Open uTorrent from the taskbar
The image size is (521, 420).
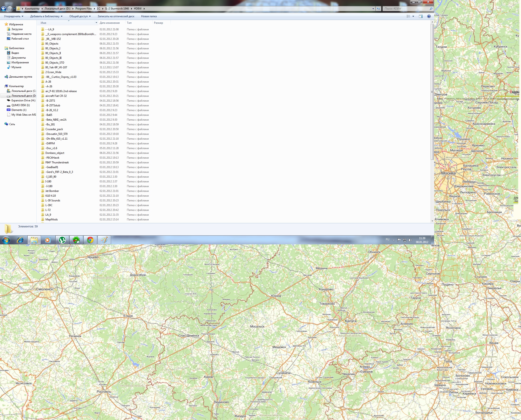62,240
